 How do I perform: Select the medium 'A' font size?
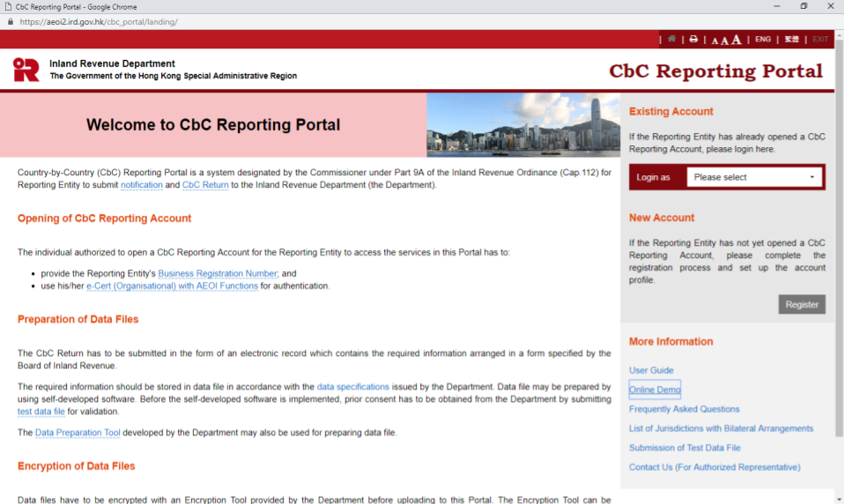[x=724, y=41]
